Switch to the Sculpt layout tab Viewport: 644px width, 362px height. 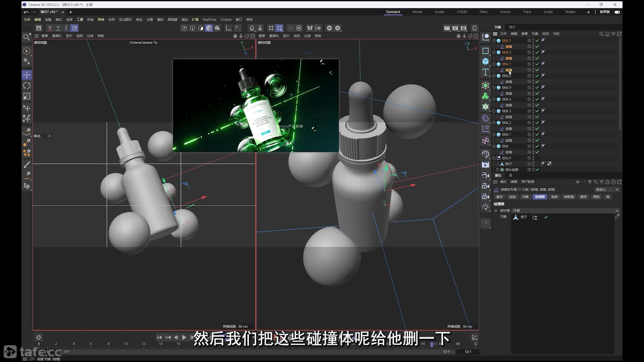[x=439, y=12]
